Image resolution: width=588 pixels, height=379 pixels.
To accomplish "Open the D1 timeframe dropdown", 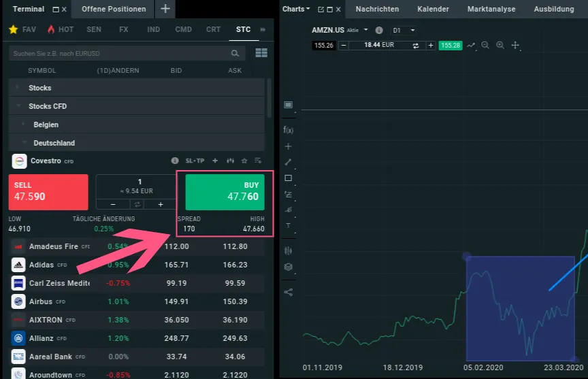I will click(404, 31).
